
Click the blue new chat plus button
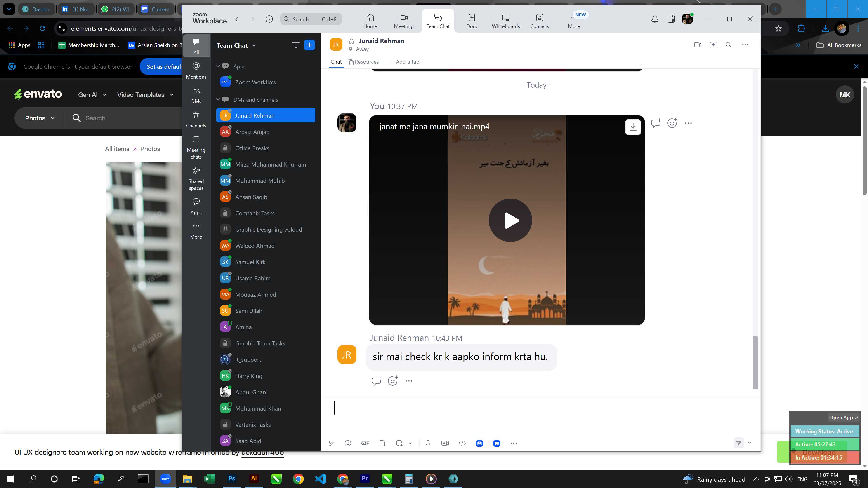click(x=309, y=45)
